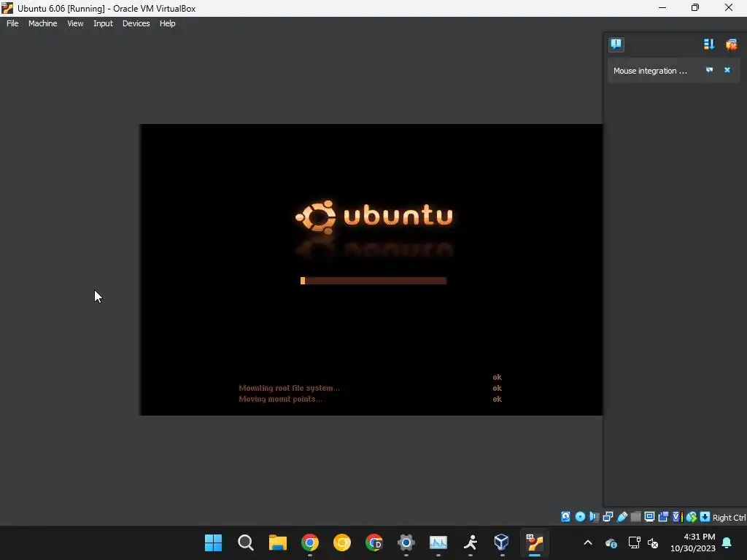Click the CPU virtualization status icon

tap(678, 517)
